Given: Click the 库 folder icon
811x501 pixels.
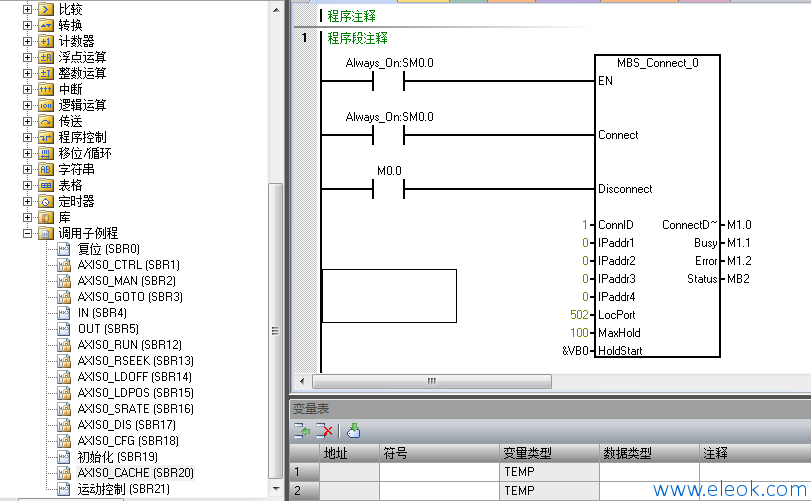Looking at the screenshot, I should (x=46, y=218).
